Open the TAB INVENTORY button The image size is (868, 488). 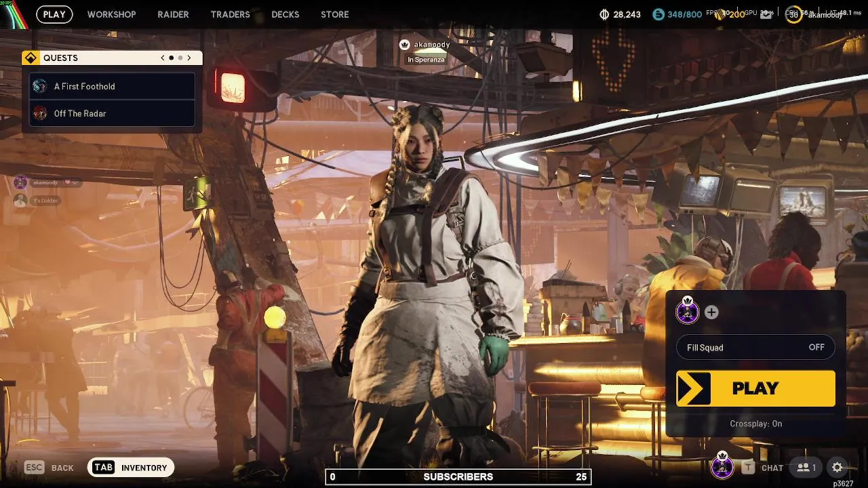pyautogui.click(x=131, y=468)
